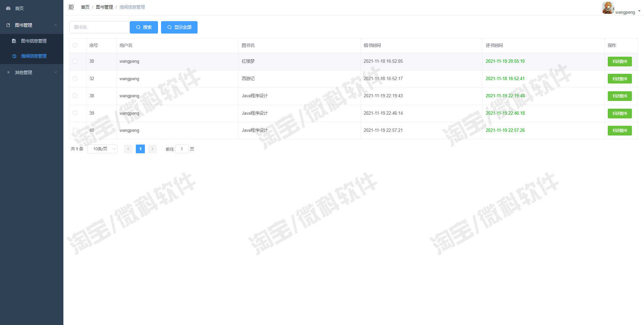The image size is (644, 325).
Task: Click the wangpeng username in header
Action: pos(625,12)
